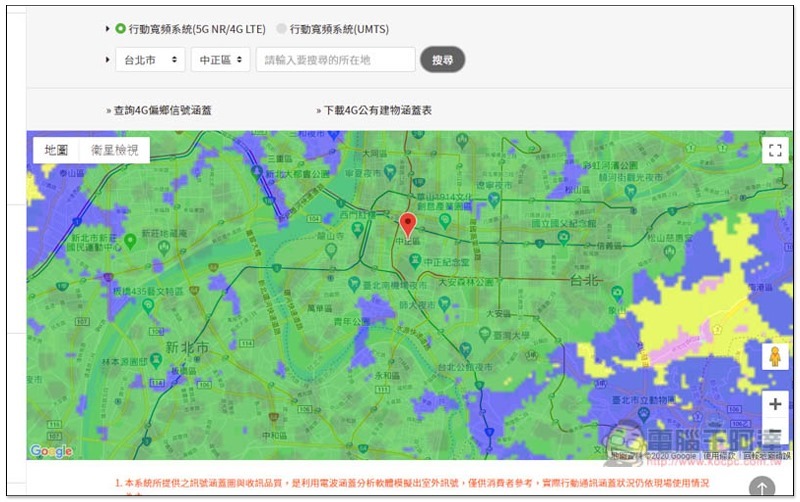Click the scroll-to-top arrow button
This screenshot has width=800, height=502.
tap(762, 487)
